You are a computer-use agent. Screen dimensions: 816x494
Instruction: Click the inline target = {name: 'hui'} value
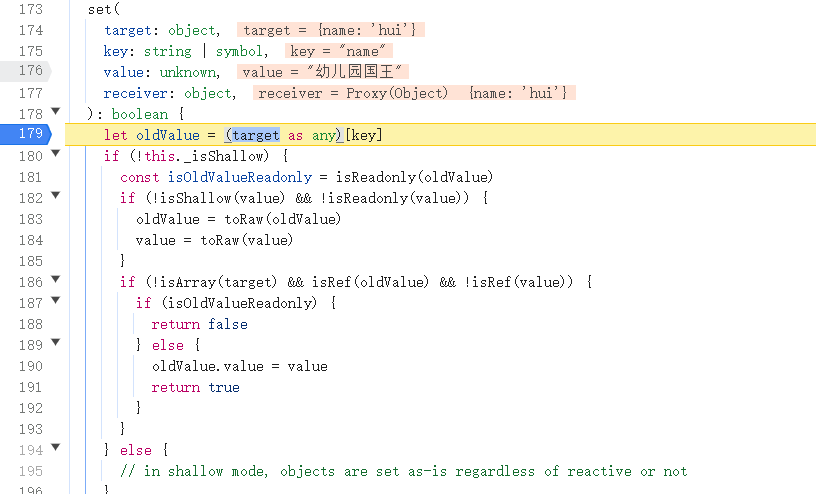pos(329,30)
